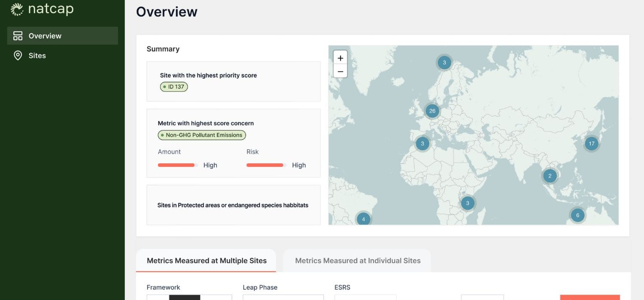Open the cluster marker showing 2 sites
This screenshot has width=644, height=300.
550,175
